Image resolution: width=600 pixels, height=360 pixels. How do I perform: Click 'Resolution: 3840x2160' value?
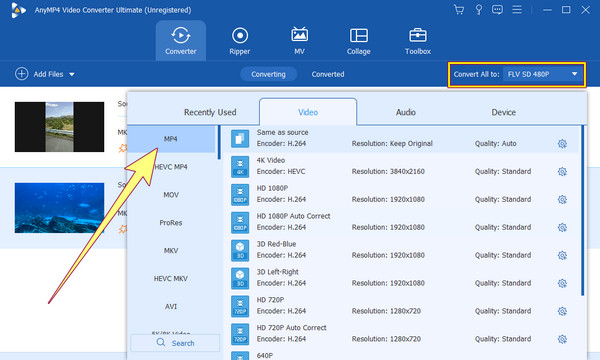(388, 171)
